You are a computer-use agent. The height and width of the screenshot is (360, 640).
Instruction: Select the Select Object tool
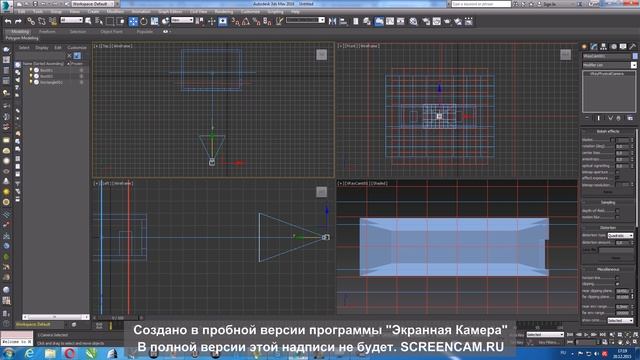pyautogui.click(x=88, y=21)
